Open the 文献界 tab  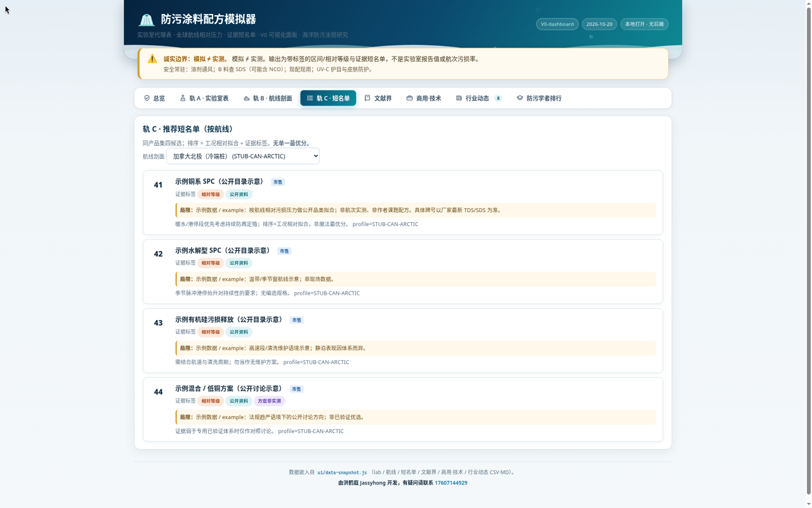(378, 98)
